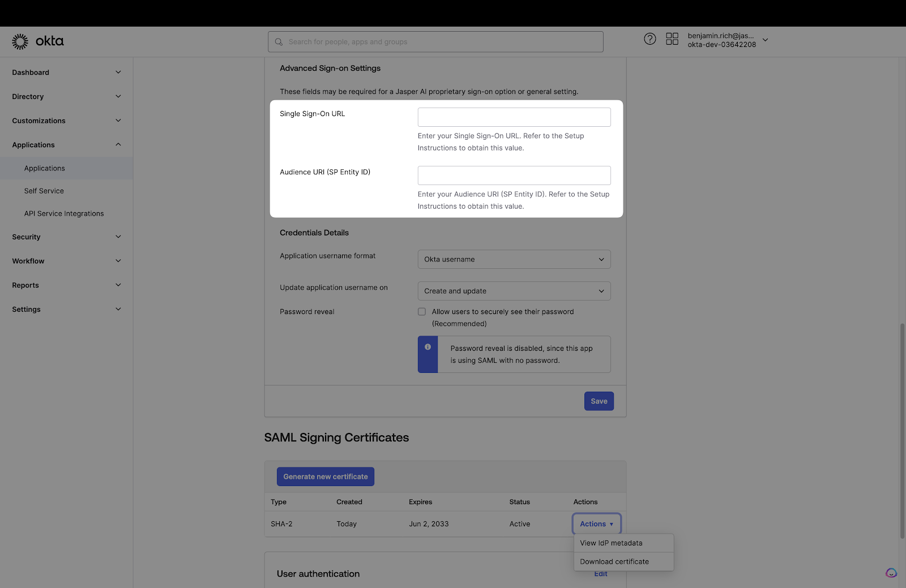Click the 'Active' status cell
This screenshot has height=588, width=906.
point(520,524)
